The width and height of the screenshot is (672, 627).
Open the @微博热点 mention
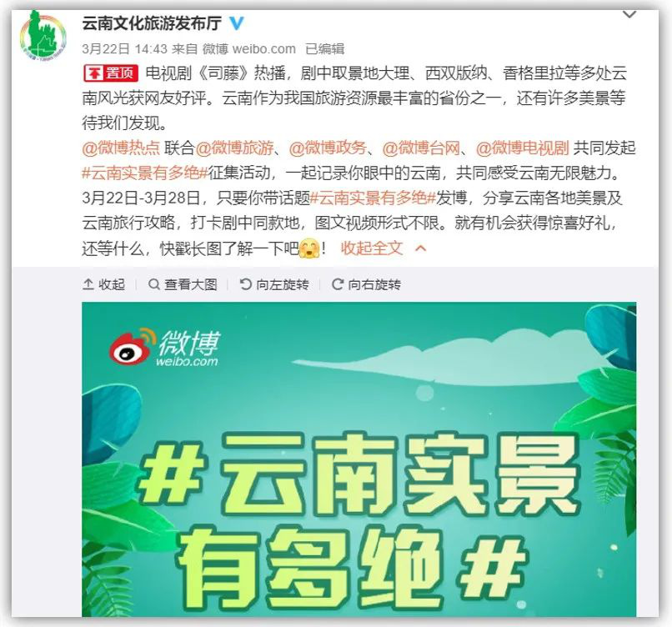pyautogui.click(x=121, y=148)
